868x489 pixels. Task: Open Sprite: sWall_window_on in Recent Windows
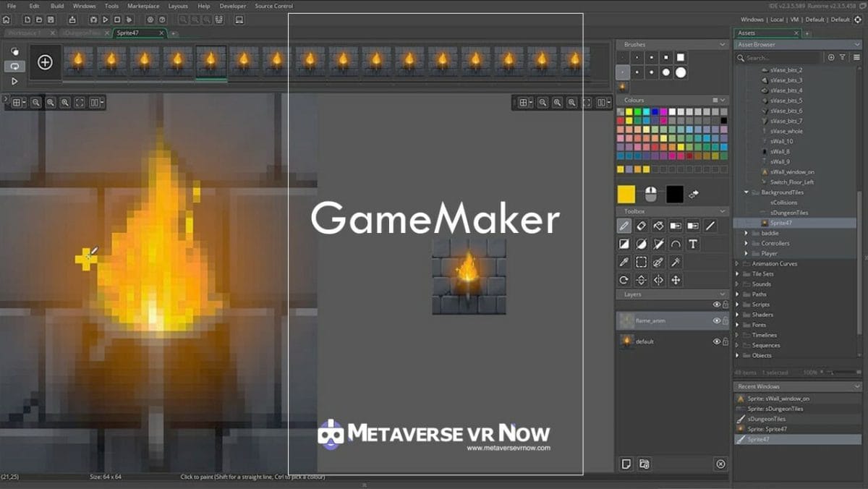point(798,399)
